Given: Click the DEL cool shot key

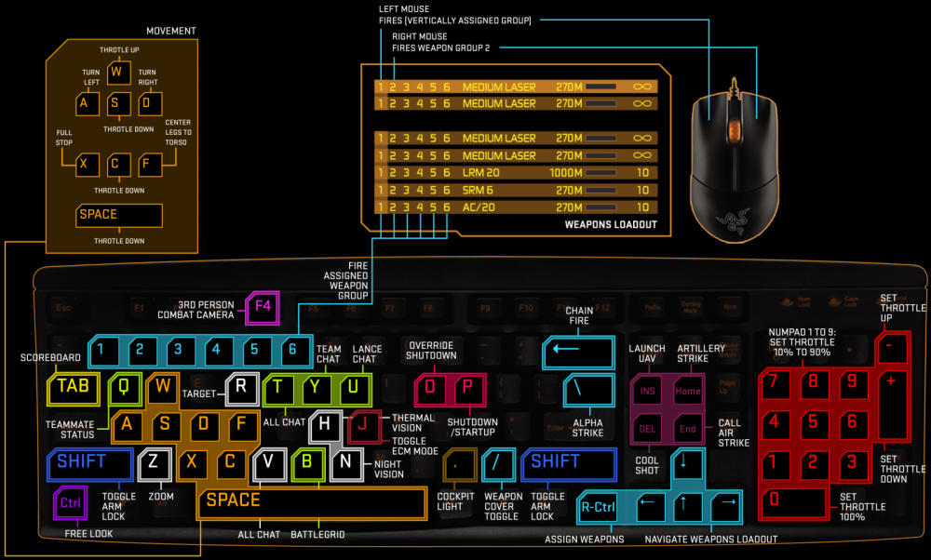Looking at the screenshot, I should 648,428.
